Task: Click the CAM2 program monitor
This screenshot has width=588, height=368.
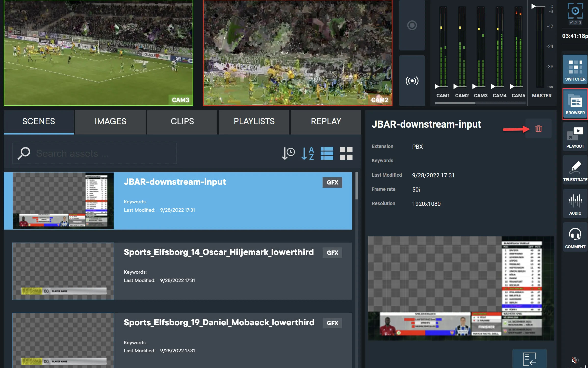Action: pyautogui.click(x=298, y=53)
